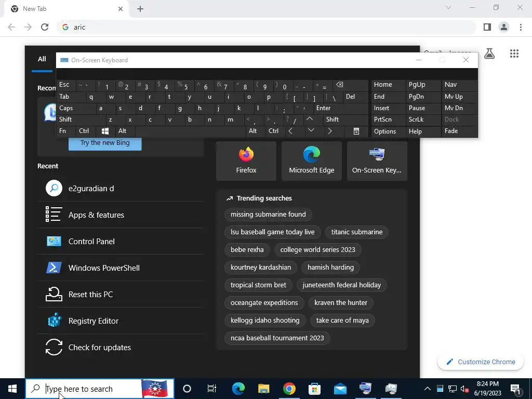This screenshot has height=399, width=532.
Task: Open Chrome three-dot menu
Action: pyautogui.click(x=521, y=27)
